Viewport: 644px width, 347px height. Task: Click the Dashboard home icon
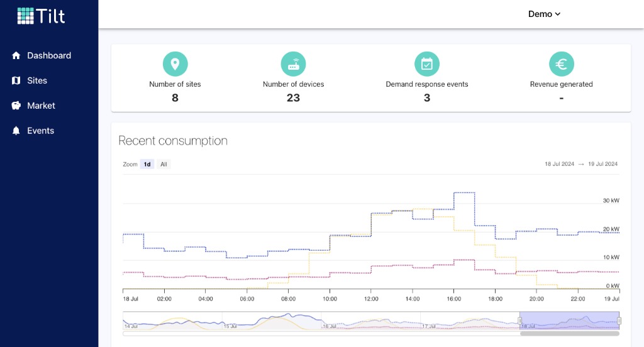16,55
